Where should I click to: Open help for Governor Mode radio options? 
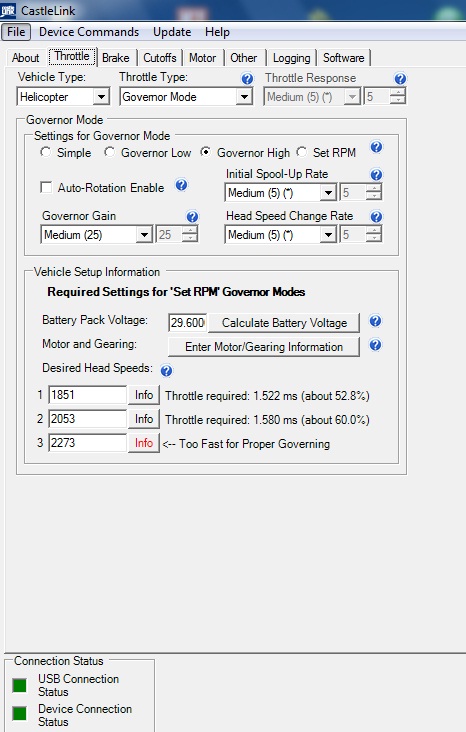[376, 148]
